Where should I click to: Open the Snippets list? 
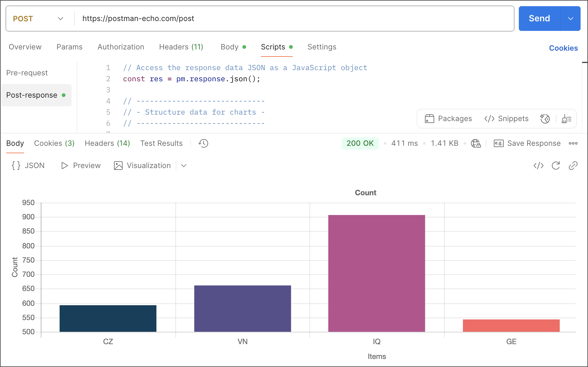(506, 119)
